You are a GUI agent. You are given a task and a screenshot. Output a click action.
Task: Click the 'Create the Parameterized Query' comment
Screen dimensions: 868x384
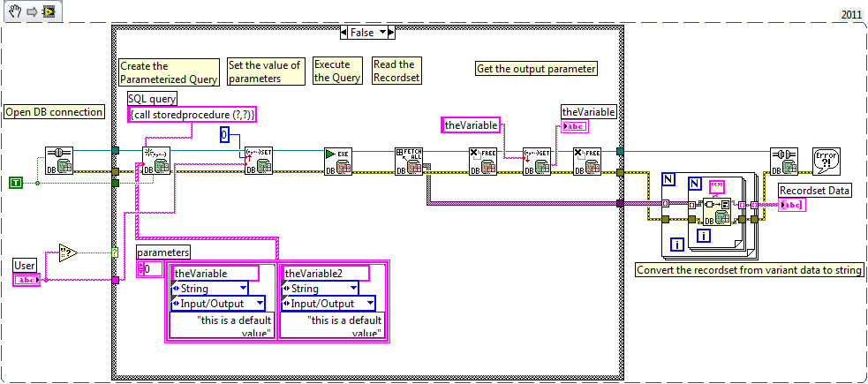[x=170, y=72]
